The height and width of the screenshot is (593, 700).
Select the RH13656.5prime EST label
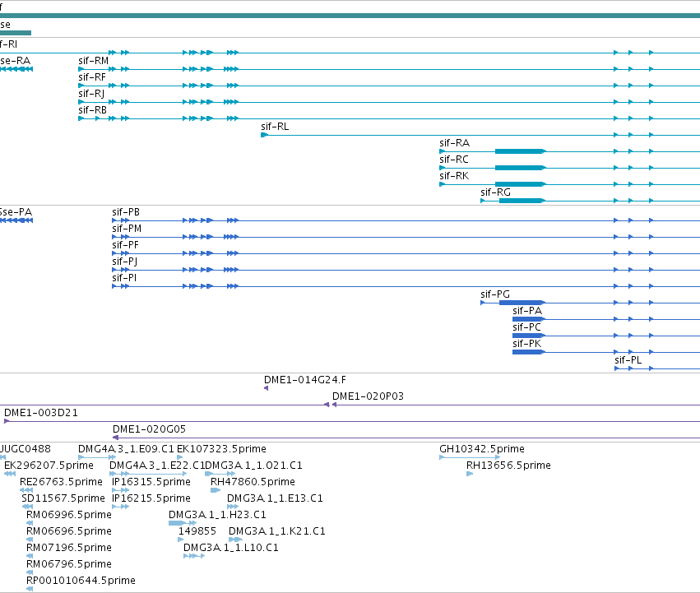pyautogui.click(x=508, y=466)
